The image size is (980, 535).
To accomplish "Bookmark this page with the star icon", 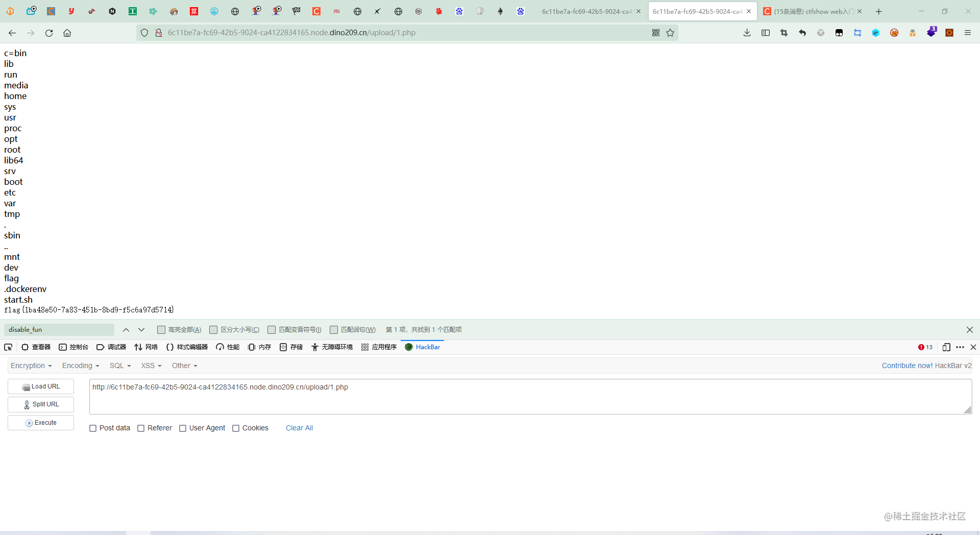I will [x=670, y=33].
